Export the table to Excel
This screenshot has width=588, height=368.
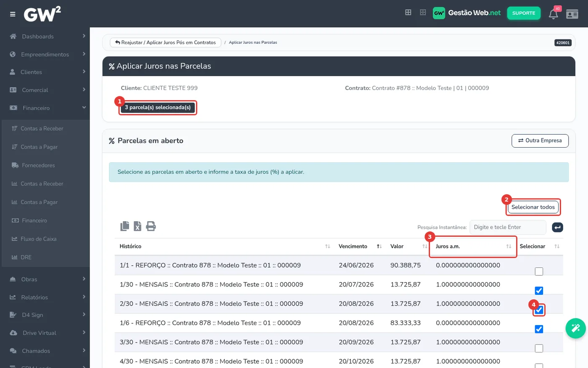[x=137, y=226]
